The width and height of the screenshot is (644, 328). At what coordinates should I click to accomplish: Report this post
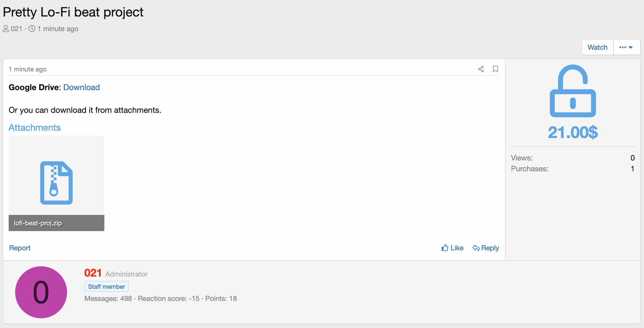20,248
